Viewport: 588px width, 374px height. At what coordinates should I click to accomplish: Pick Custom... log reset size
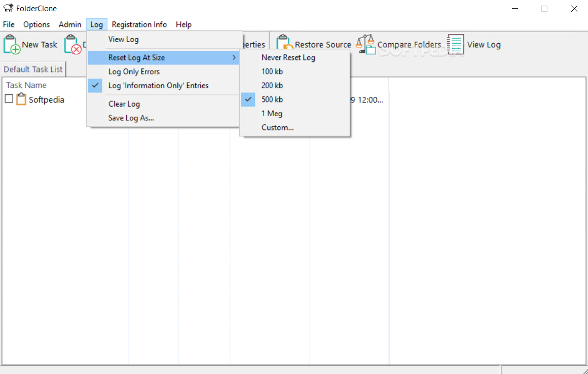click(x=295, y=128)
